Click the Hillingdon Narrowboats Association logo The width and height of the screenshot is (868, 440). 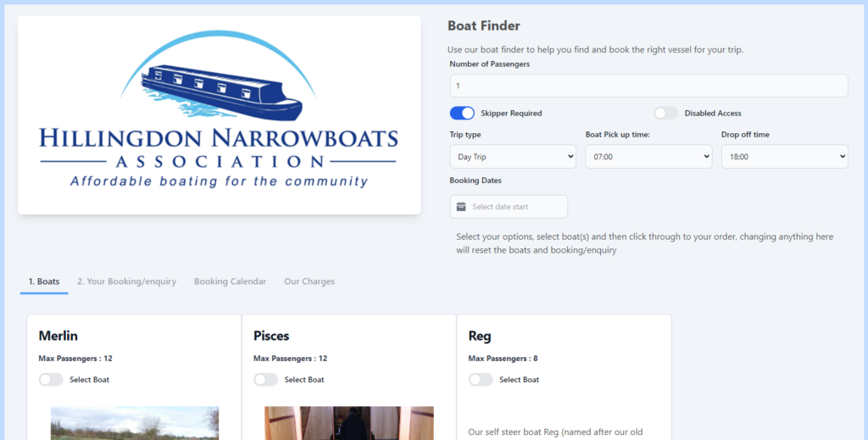(219, 114)
